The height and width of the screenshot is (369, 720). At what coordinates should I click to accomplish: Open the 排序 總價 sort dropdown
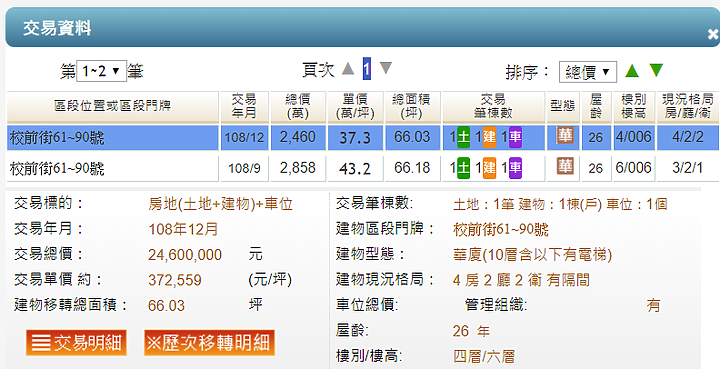[587, 72]
